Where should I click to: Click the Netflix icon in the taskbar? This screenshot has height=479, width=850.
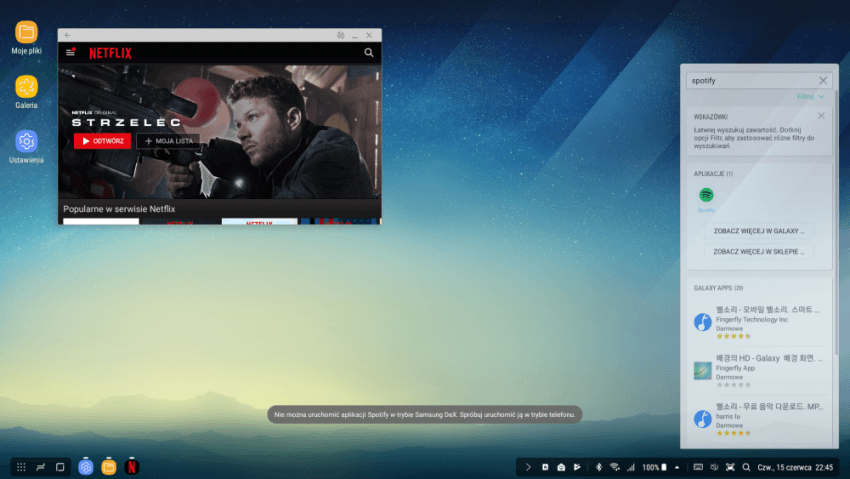pos(132,467)
